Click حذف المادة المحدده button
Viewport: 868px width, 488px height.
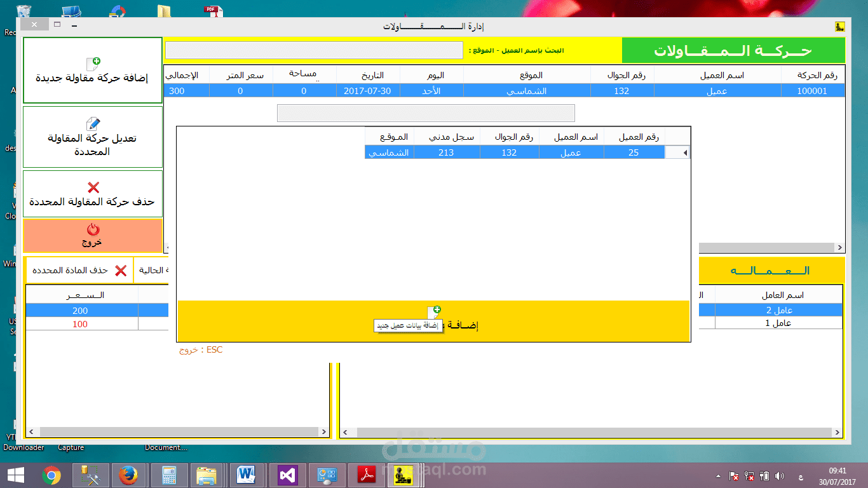[79, 270]
